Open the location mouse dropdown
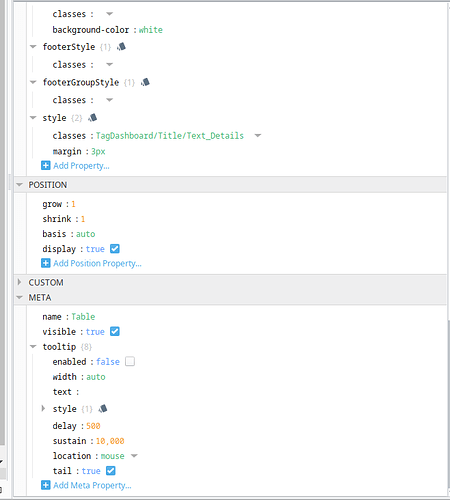Viewport: 450px width, 500px height. pos(134,456)
